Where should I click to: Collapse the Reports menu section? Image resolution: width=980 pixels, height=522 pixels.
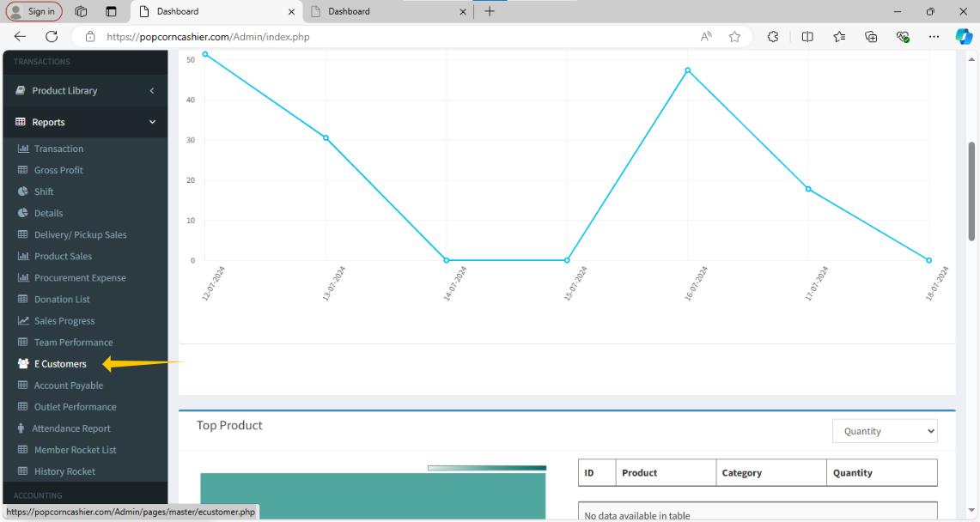click(85, 123)
